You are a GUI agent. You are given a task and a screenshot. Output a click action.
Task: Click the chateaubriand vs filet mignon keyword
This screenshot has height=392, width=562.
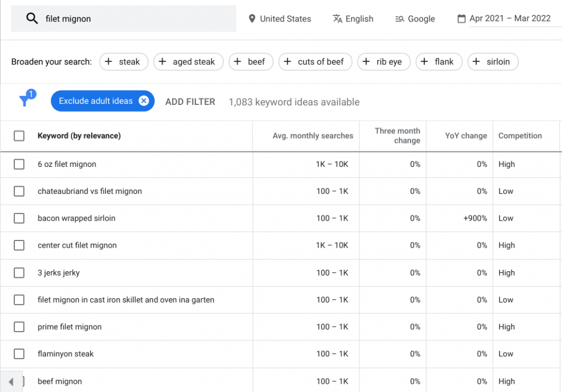click(89, 191)
